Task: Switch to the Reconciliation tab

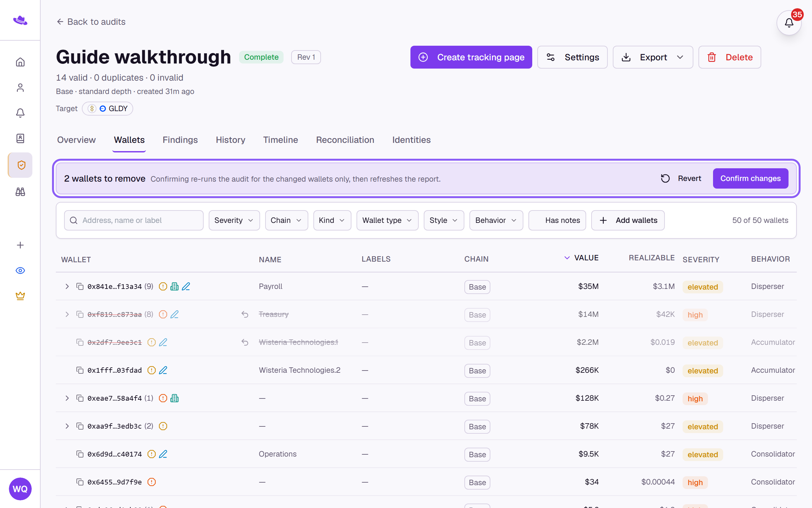Action: pyautogui.click(x=345, y=140)
